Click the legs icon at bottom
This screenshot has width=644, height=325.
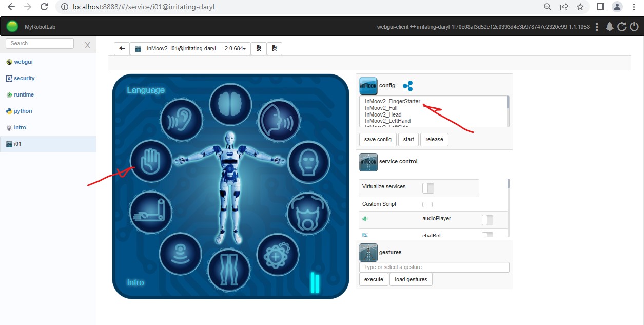(x=228, y=269)
